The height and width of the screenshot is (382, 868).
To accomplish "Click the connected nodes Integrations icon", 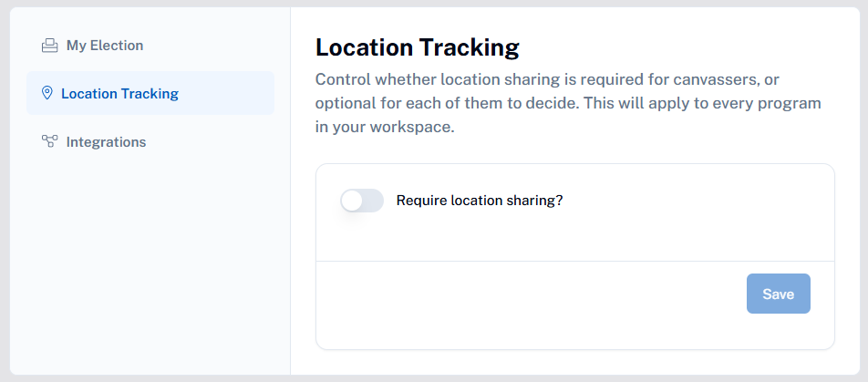I will click(x=50, y=141).
